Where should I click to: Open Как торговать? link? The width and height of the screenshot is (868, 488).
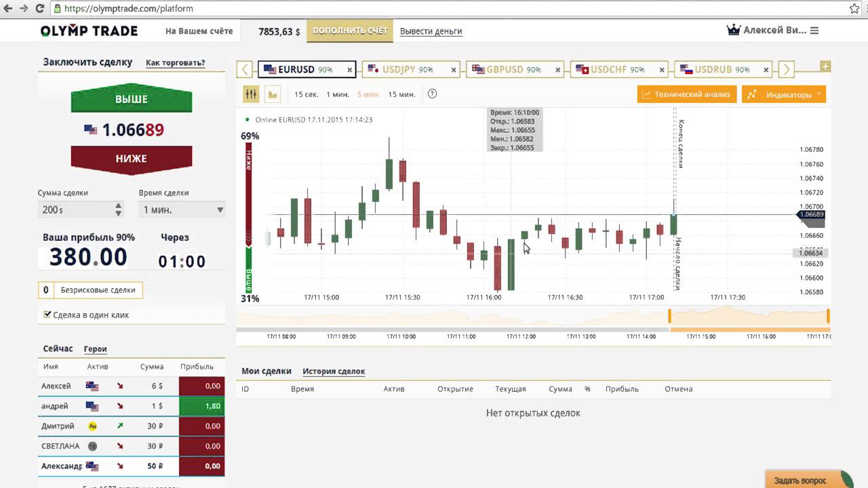tap(176, 62)
